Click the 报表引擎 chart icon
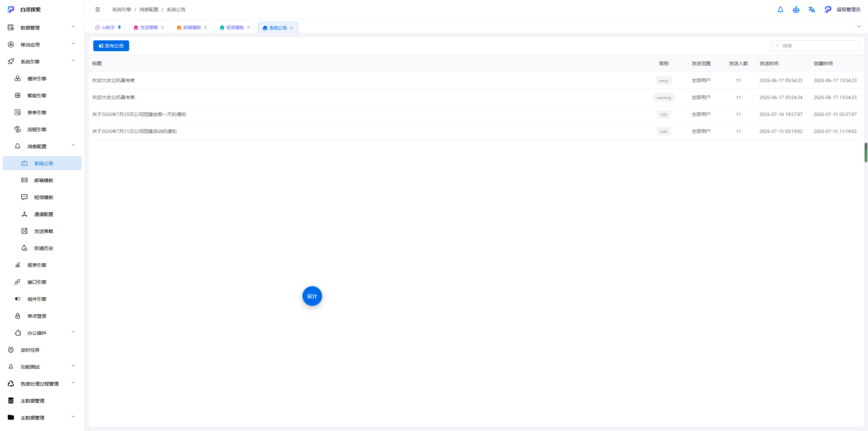 coord(18,265)
